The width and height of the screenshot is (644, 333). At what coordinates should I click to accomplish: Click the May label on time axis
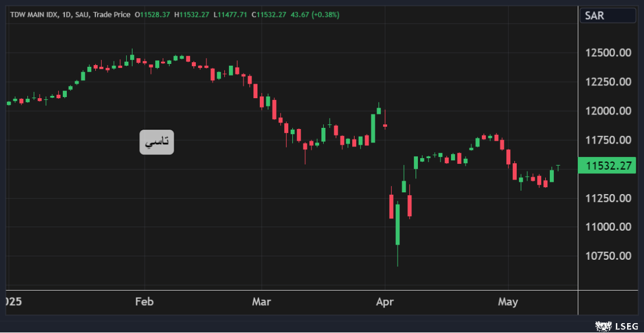pyautogui.click(x=508, y=302)
